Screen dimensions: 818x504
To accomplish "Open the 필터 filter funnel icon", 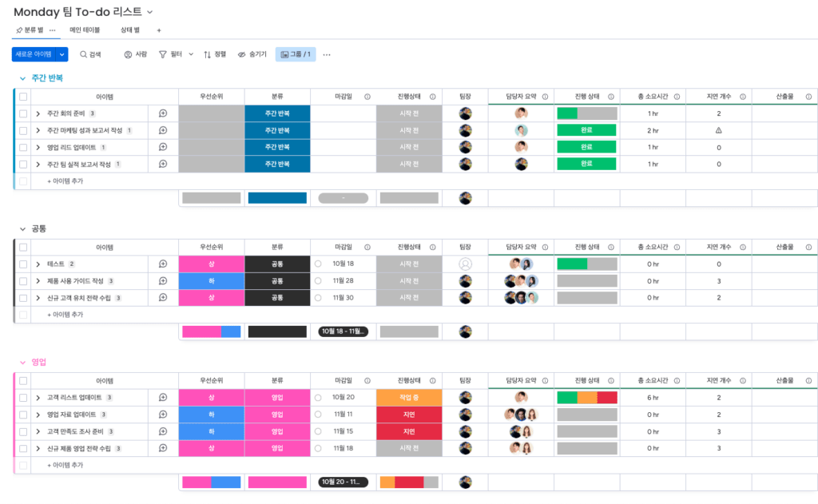I will click(163, 54).
